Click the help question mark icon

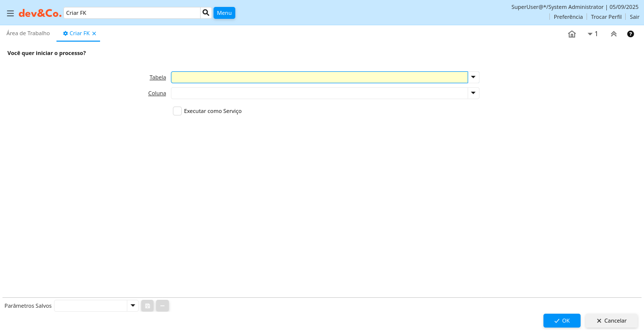pyautogui.click(x=631, y=34)
